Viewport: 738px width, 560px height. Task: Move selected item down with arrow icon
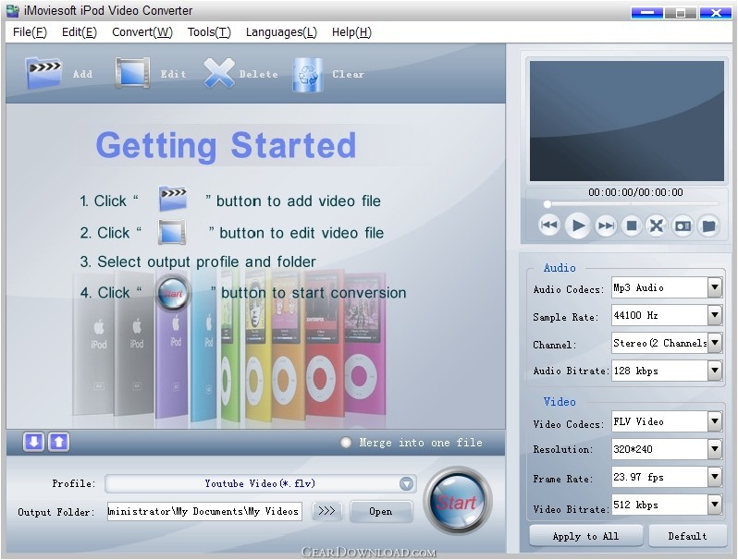33,442
